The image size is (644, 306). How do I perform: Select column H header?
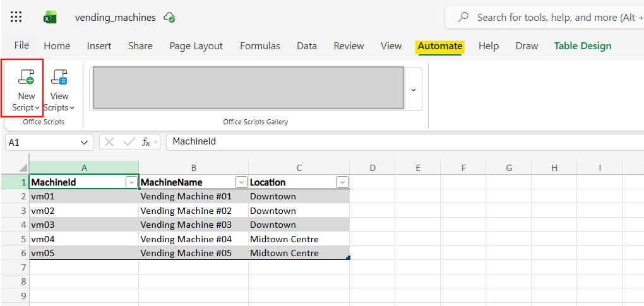point(554,168)
